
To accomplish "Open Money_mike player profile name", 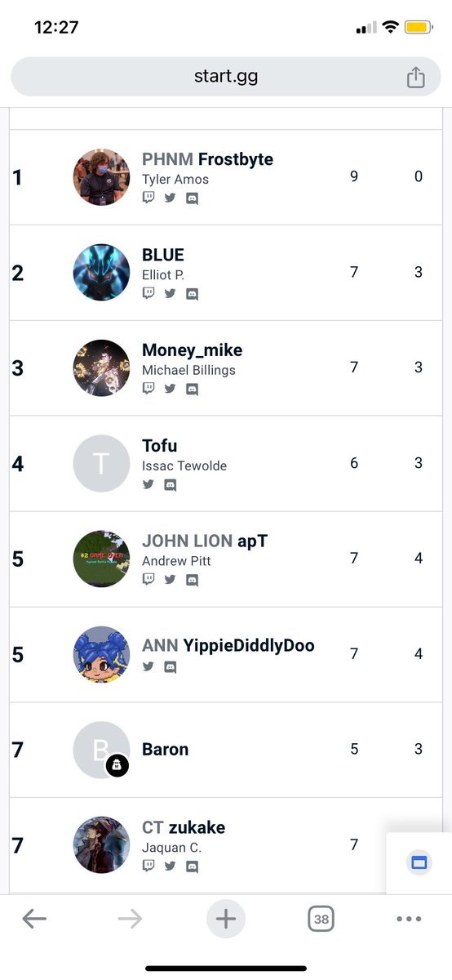I will (x=192, y=350).
